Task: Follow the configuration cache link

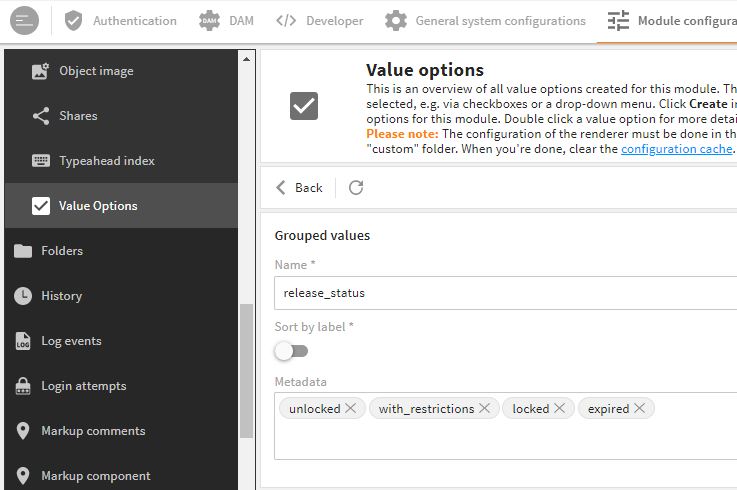Action: [x=677, y=149]
